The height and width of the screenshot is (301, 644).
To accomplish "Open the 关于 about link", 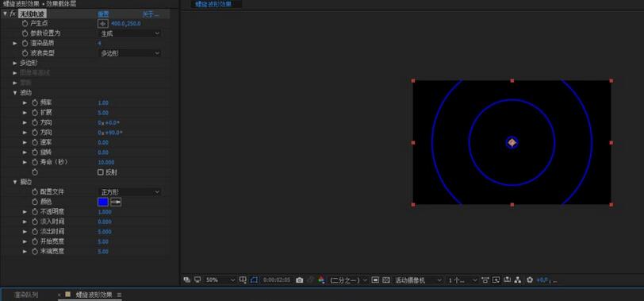I will (150, 14).
